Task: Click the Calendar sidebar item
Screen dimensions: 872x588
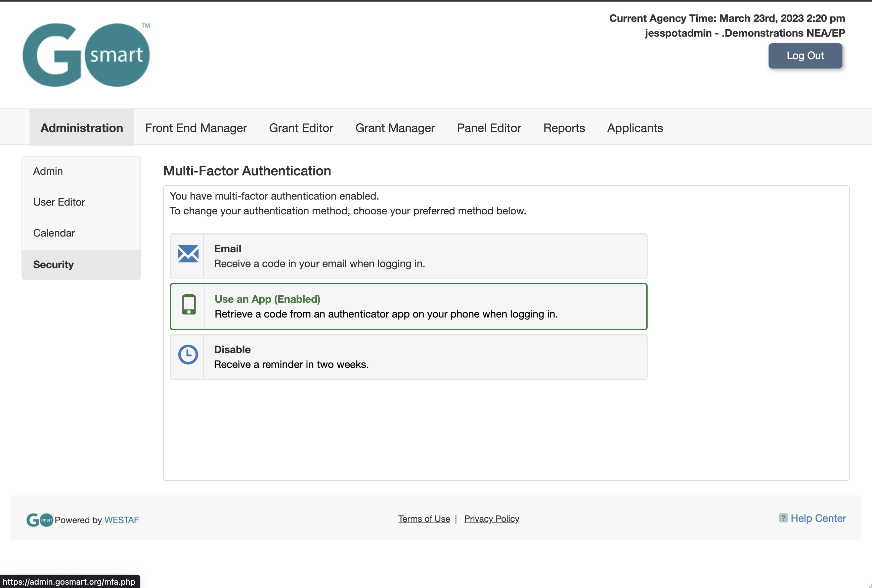Action: coord(54,233)
